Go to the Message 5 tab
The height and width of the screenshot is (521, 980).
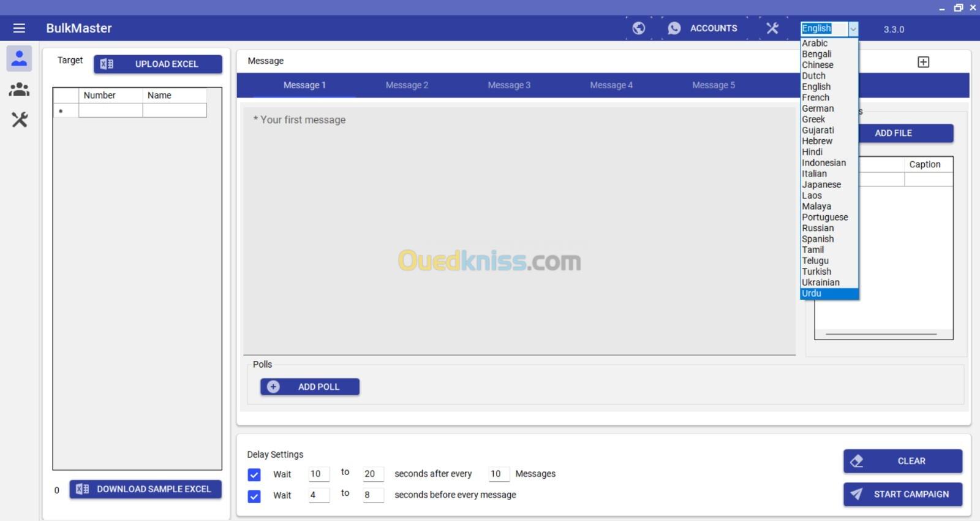click(x=714, y=85)
